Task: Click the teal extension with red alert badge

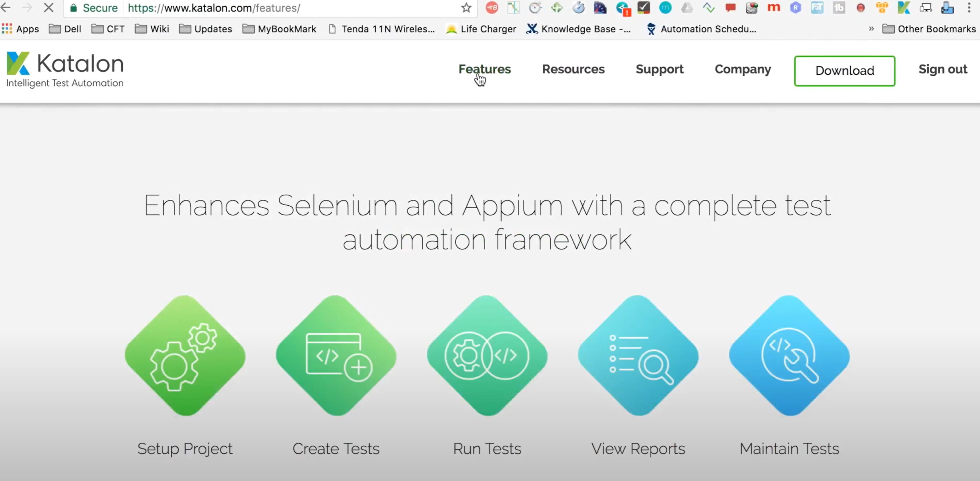Action: [x=623, y=8]
